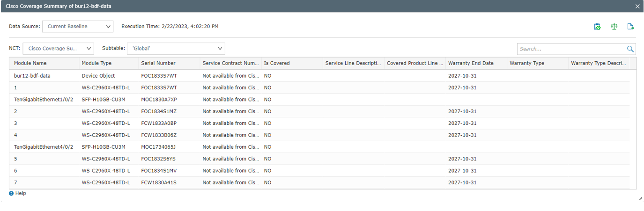
Task: Click the Help link at bottom left
Action: (x=21, y=193)
